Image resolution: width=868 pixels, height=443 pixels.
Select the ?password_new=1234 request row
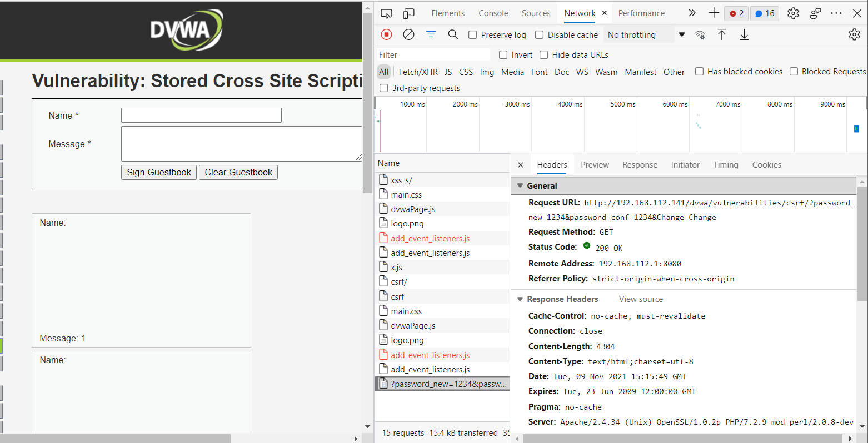(x=442, y=384)
